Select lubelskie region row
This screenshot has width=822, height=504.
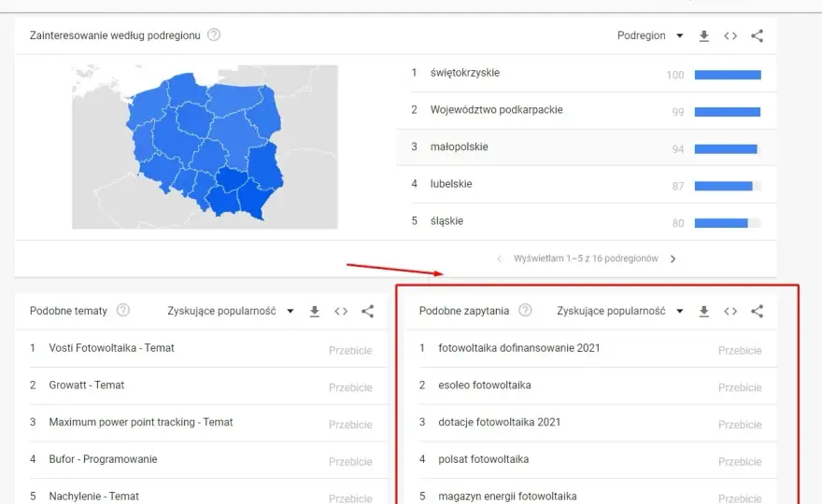[586, 185]
